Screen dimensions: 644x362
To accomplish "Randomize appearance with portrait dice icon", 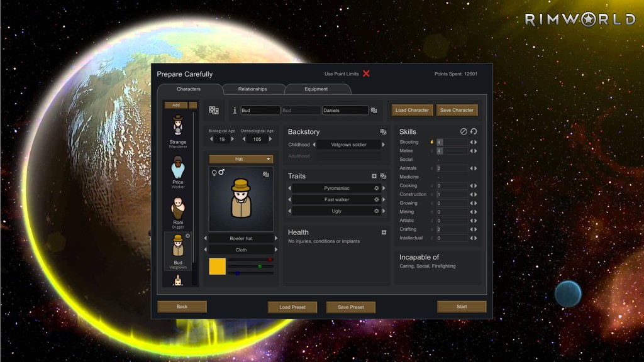I will pyautogui.click(x=266, y=174).
